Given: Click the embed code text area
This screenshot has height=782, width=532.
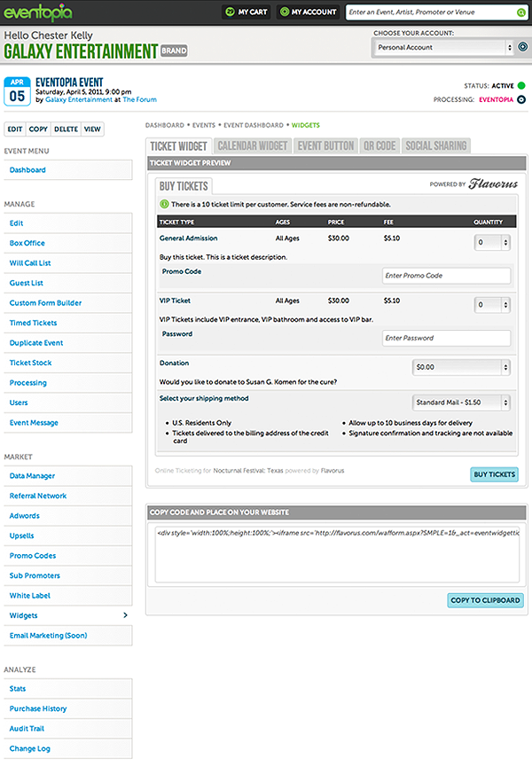Looking at the screenshot, I should [x=337, y=554].
